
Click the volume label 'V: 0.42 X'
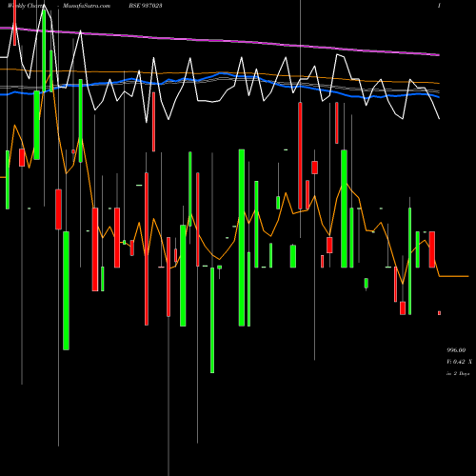[459, 362]
